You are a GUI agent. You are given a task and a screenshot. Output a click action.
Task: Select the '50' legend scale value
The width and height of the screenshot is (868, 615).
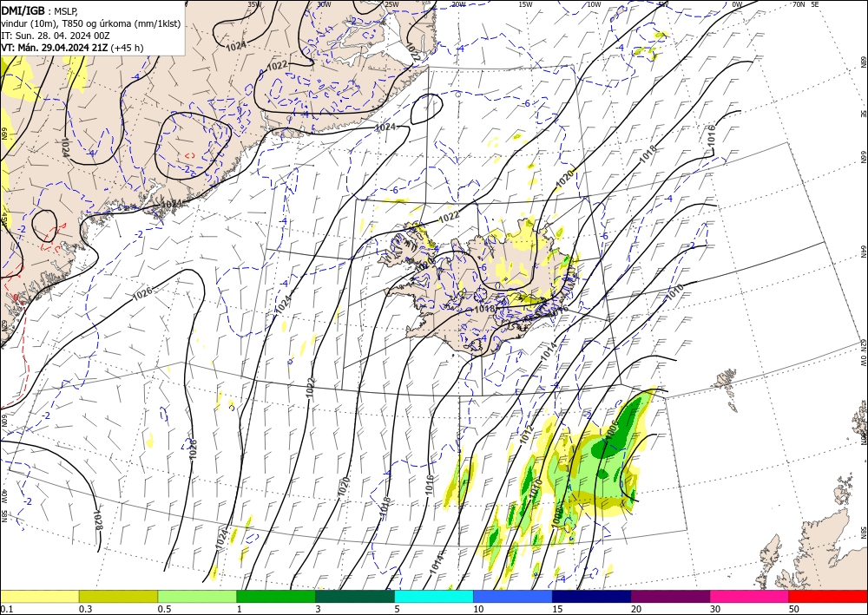click(x=794, y=609)
